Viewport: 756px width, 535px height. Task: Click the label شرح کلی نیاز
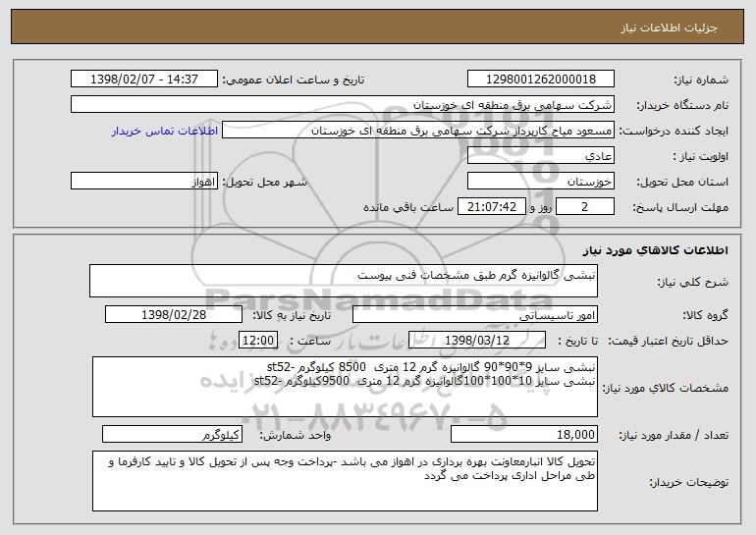[693, 283]
